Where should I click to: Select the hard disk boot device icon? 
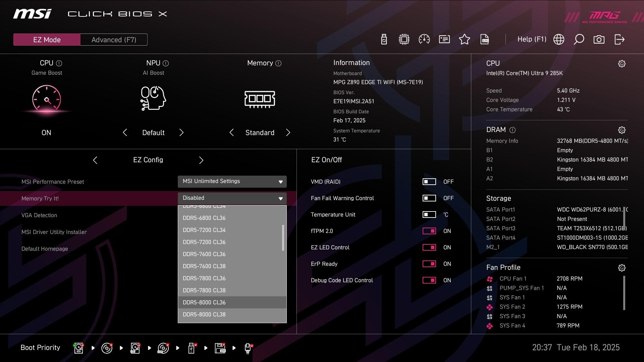click(x=78, y=348)
